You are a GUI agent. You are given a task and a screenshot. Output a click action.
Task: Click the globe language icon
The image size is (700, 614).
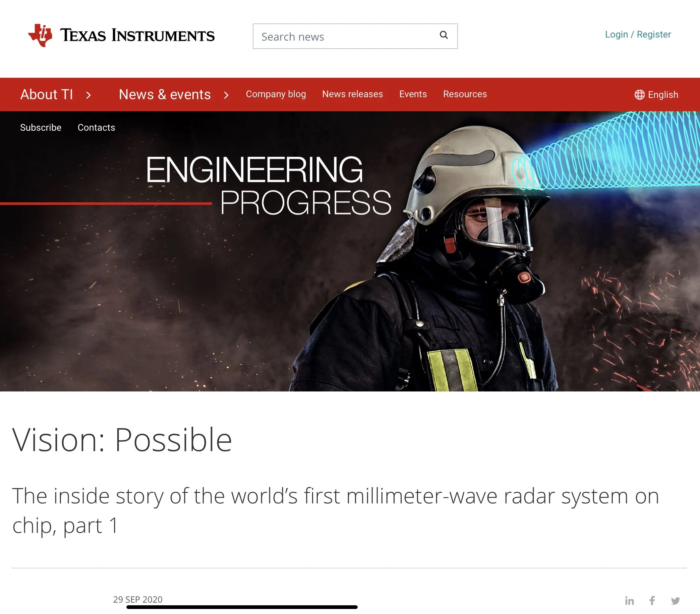pyautogui.click(x=639, y=95)
